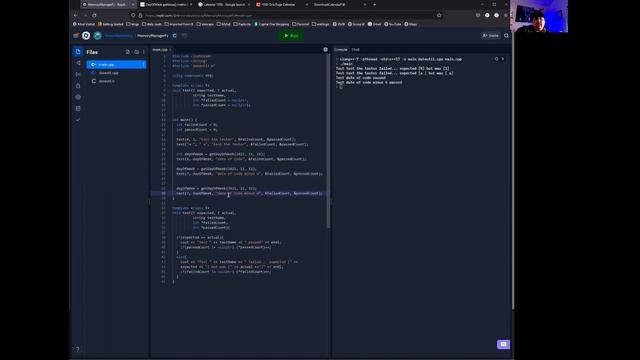Click the webcam video thumbnail

click(x=538, y=16)
